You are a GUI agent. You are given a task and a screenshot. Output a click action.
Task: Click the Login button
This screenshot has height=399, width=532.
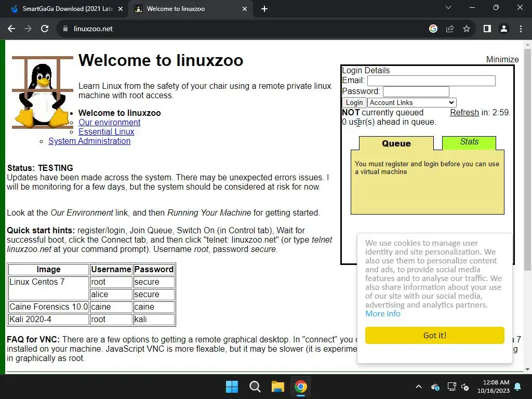[354, 102]
